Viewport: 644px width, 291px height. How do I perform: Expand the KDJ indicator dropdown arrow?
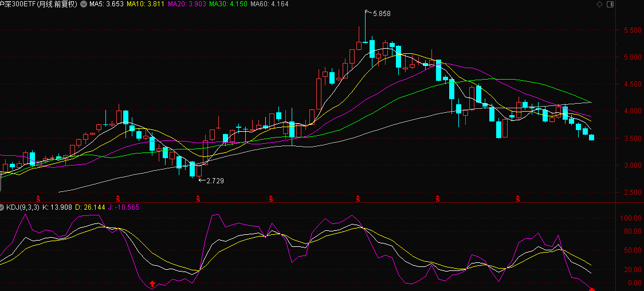(x=2, y=207)
